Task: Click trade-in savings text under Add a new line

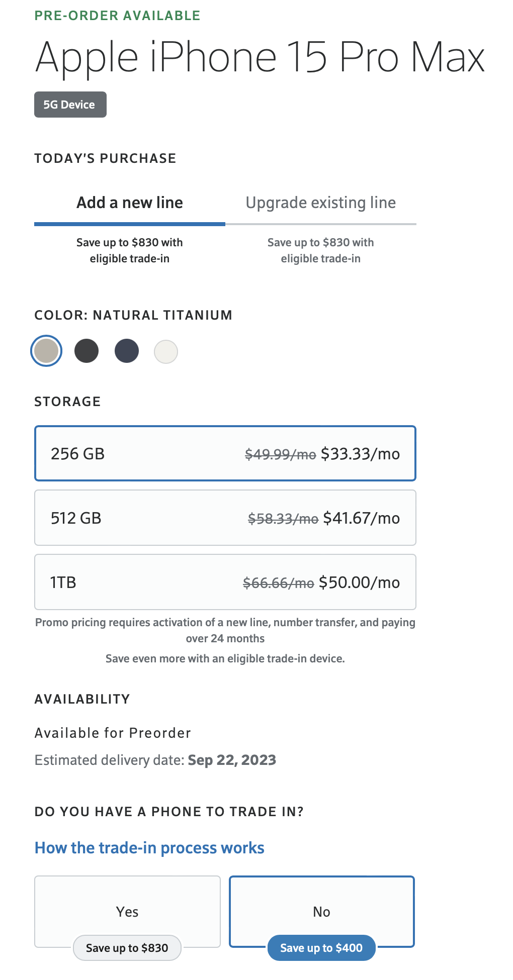Action: [130, 250]
